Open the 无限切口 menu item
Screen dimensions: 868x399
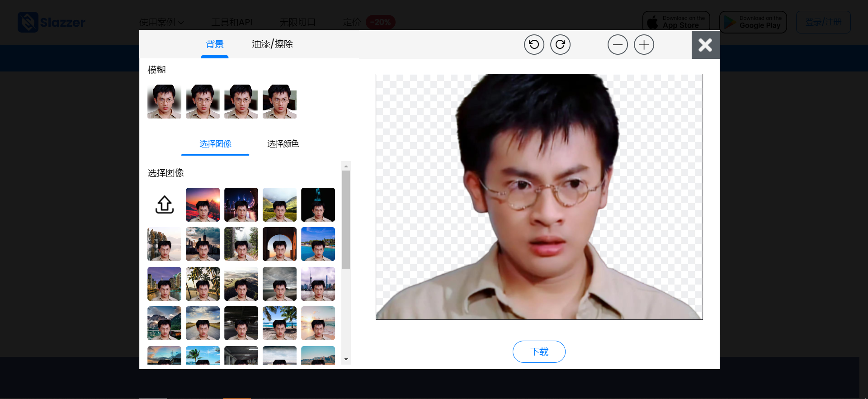(x=297, y=22)
